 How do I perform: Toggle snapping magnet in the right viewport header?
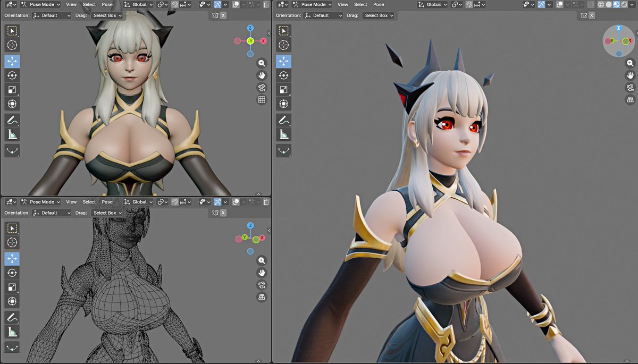[x=469, y=4]
